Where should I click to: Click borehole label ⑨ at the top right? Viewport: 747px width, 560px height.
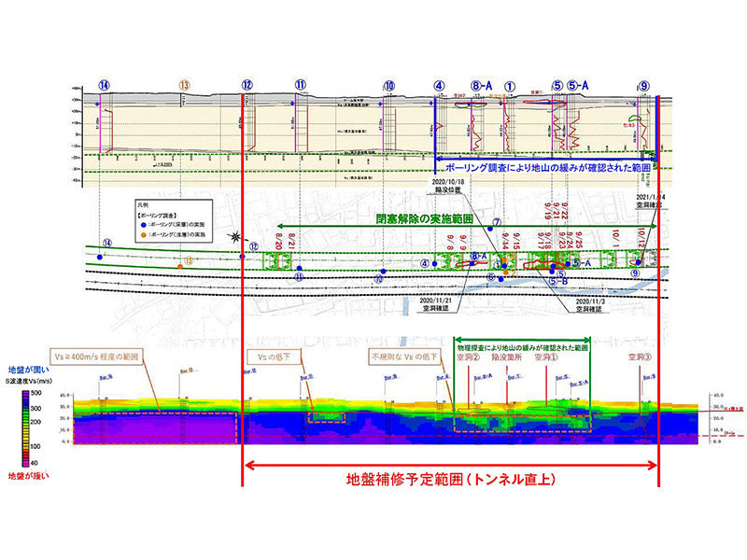[644, 85]
